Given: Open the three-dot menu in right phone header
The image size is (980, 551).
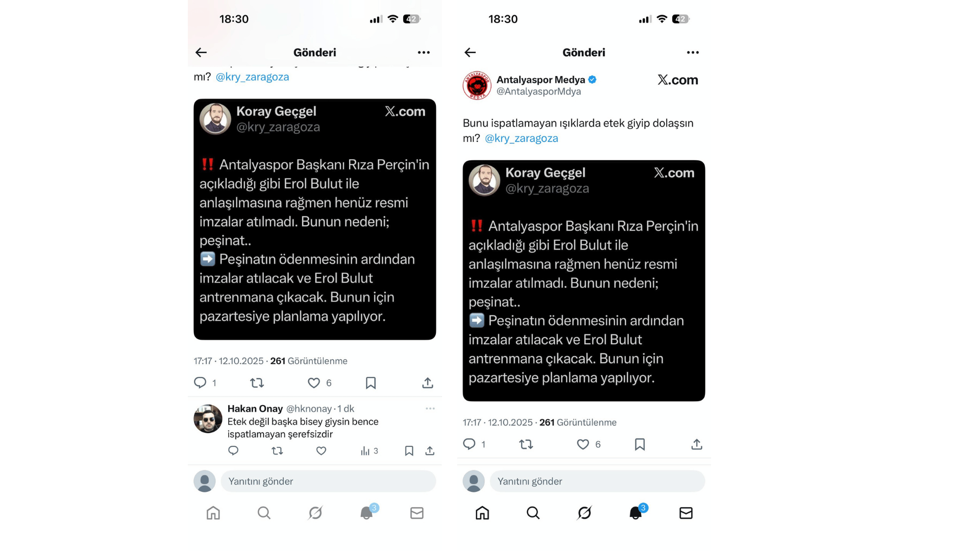Looking at the screenshot, I should pyautogui.click(x=693, y=52).
